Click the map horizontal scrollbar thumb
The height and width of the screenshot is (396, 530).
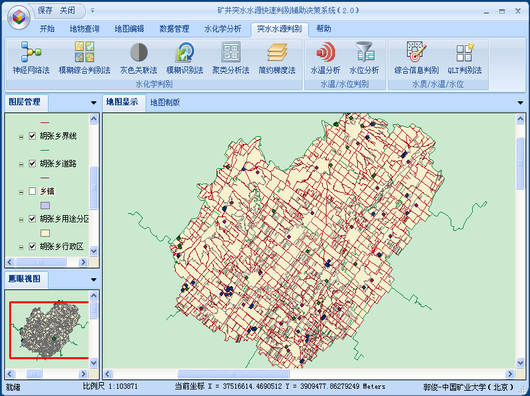tap(234, 374)
